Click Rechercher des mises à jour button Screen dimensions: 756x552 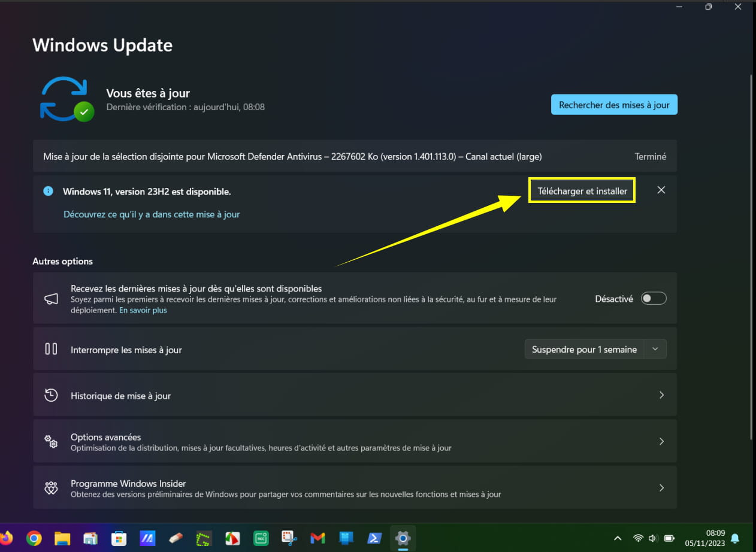pyautogui.click(x=614, y=105)
